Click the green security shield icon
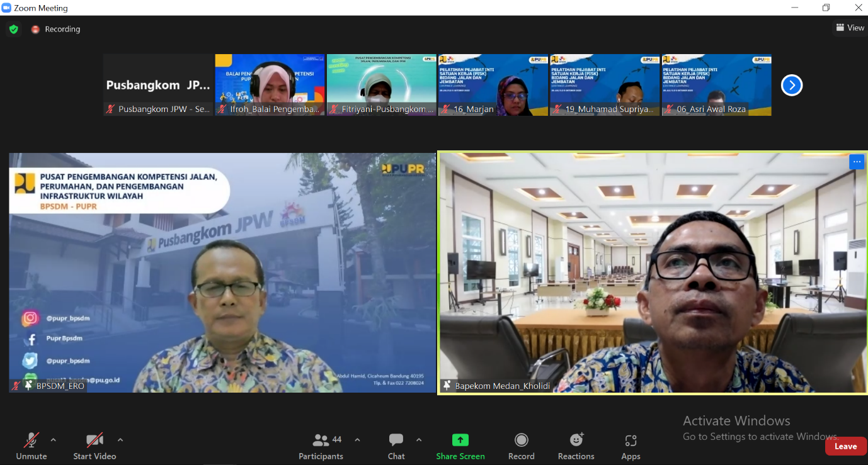Screen dimensions: 868x465 [x=13, y=29]
